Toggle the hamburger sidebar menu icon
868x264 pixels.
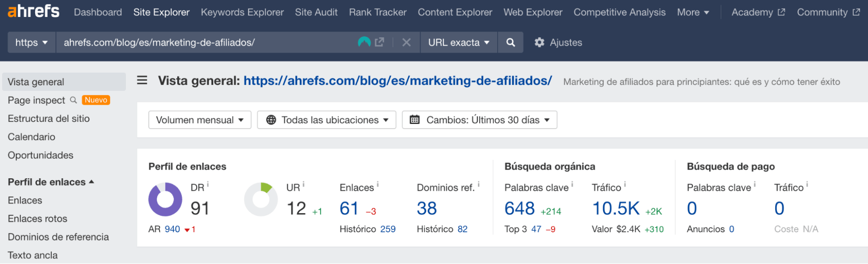coord(142,80)
